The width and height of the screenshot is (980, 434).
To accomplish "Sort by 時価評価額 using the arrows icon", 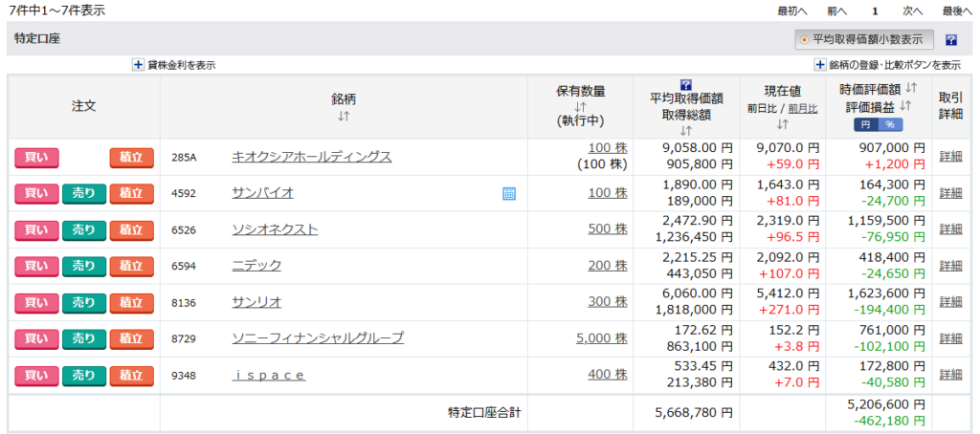I will (x=910, y=89).
